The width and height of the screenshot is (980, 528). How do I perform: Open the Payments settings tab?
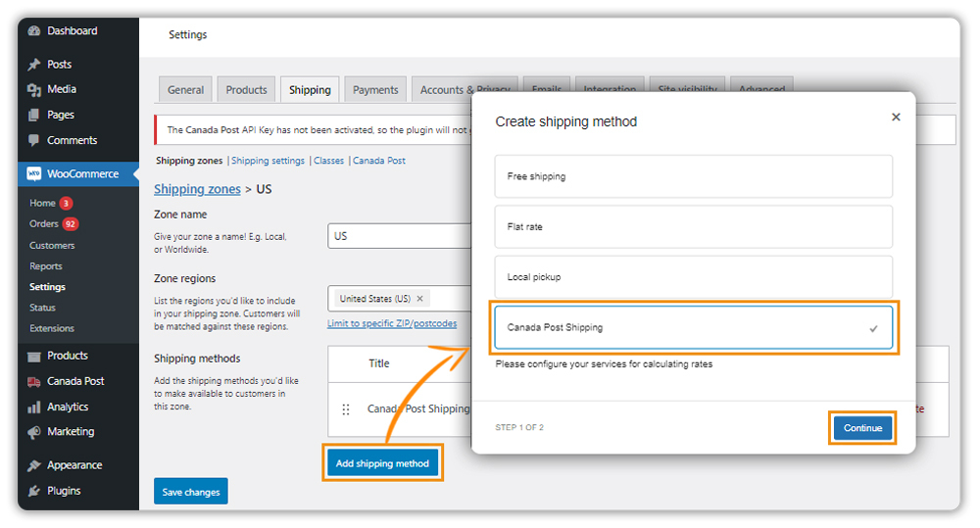point(375,89)
